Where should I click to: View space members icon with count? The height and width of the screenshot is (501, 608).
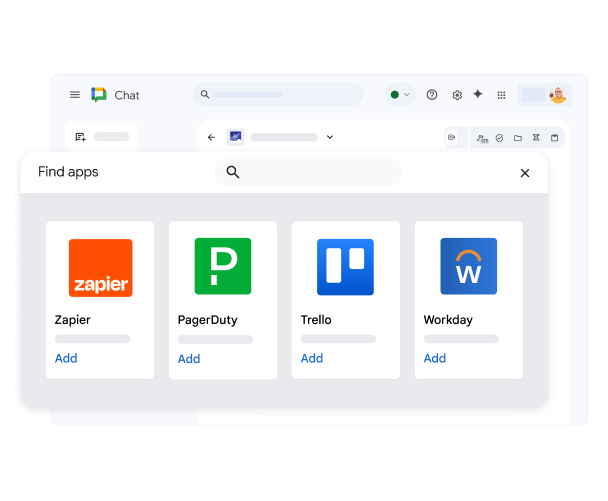482,138
